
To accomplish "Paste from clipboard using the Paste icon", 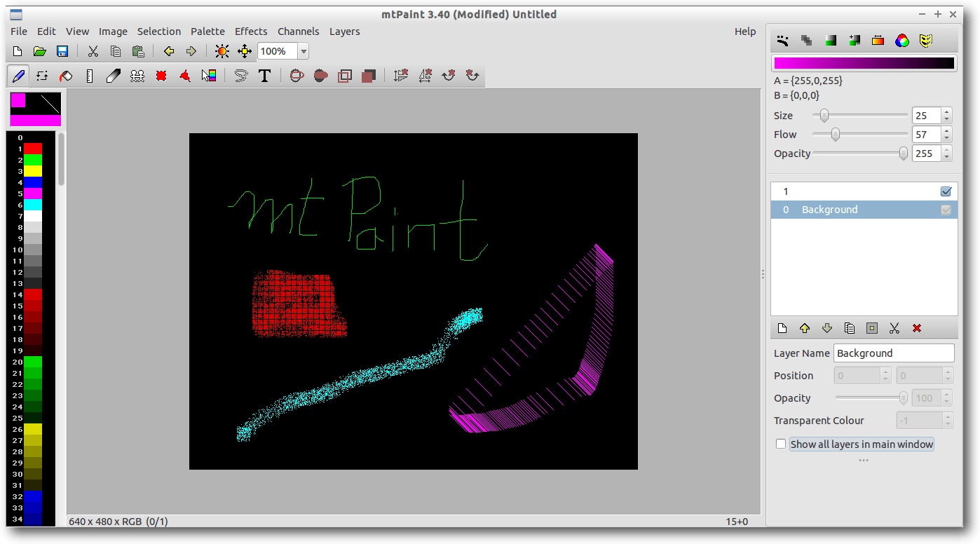I will click(138, 51).
